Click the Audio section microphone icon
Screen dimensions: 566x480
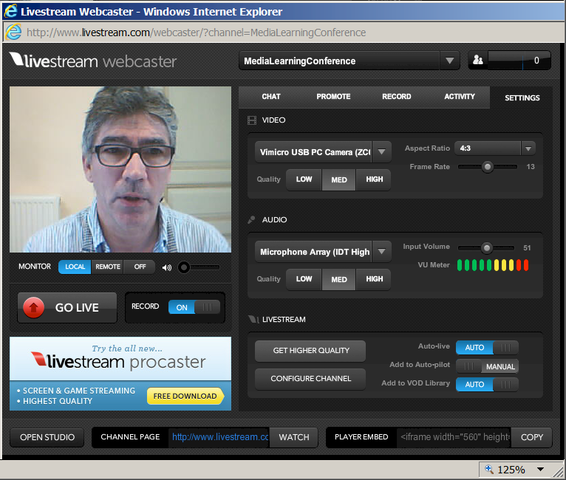(252, 220)
